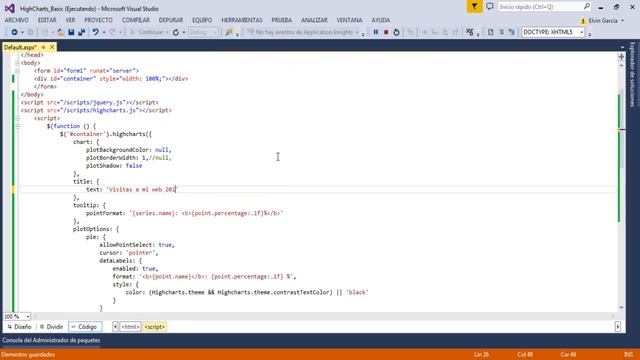Open the AYUDA menu
640x360 pixels.
(381, 20)
